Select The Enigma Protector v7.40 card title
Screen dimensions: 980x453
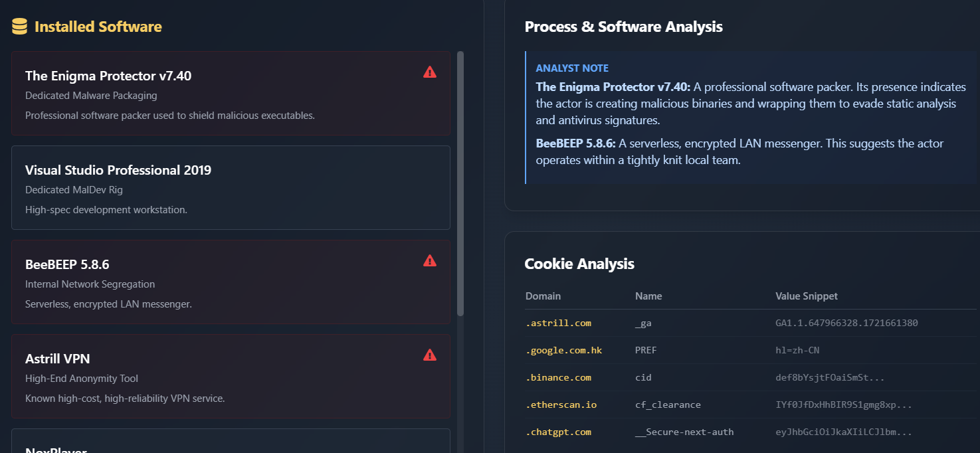coord(108,76)
